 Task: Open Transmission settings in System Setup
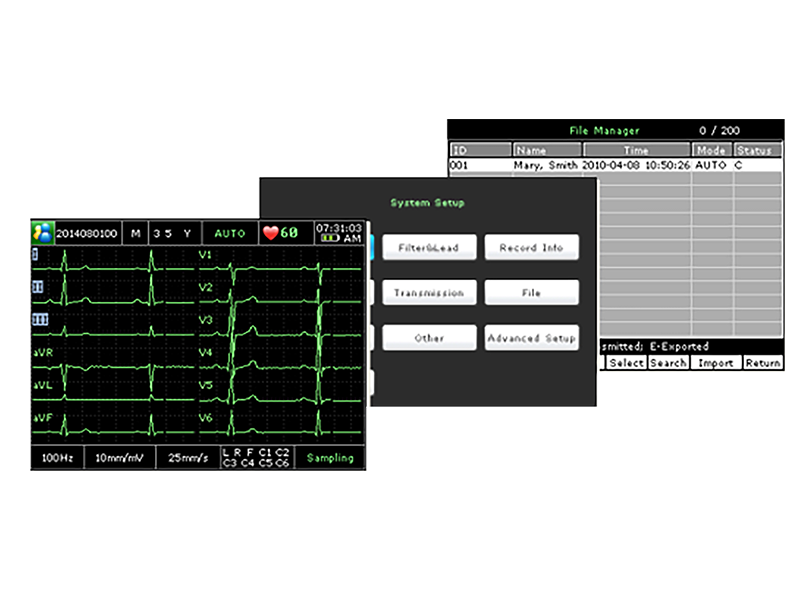point(429,292)
